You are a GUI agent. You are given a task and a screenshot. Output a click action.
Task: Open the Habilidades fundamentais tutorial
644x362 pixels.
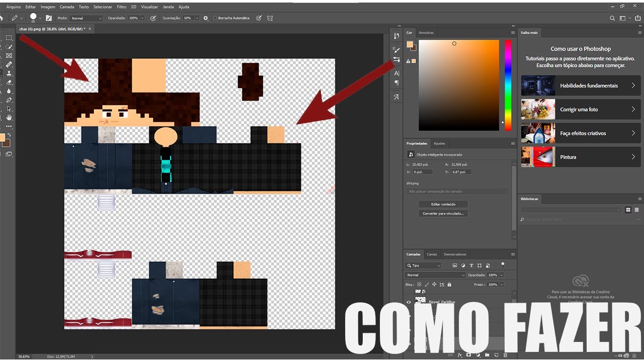(581, 85)
